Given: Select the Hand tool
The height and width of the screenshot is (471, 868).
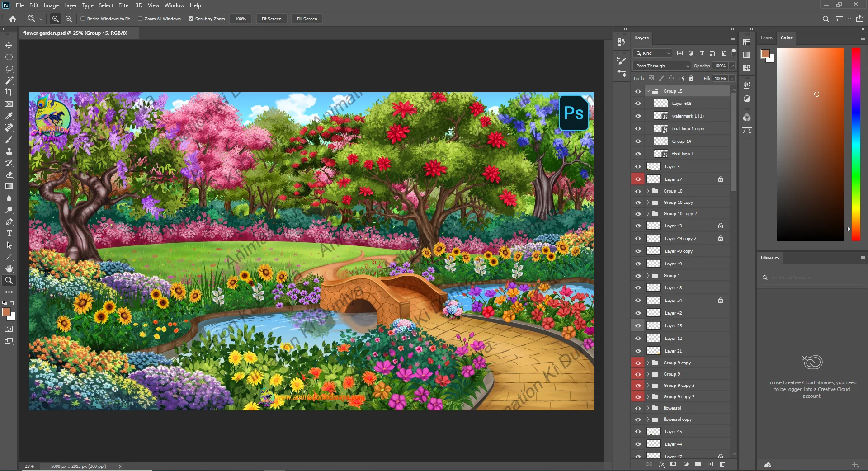Looking at the screenshot, I should point(9,268).
